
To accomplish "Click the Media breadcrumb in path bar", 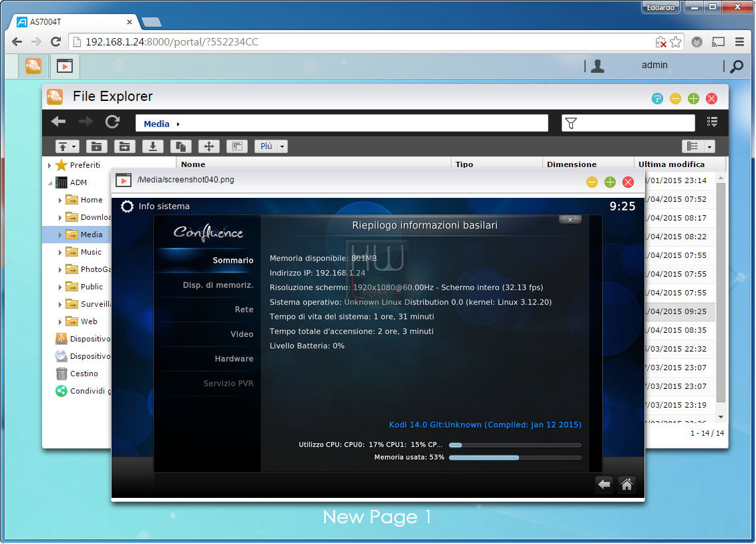I will point(157,124).
